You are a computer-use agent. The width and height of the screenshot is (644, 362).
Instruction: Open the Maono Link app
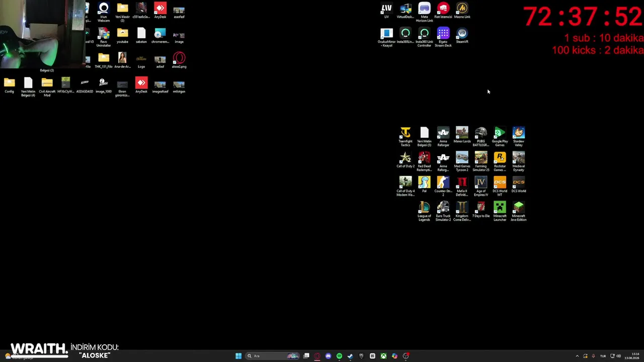point(462,11)
